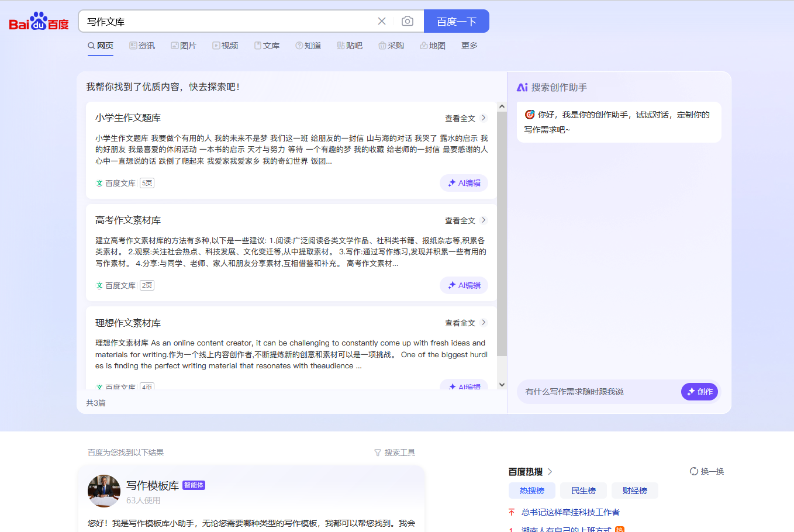Click the 写作模板库 avatar thumbnail
This screenshot has width=794, height=532.
(x=104, y=491)
